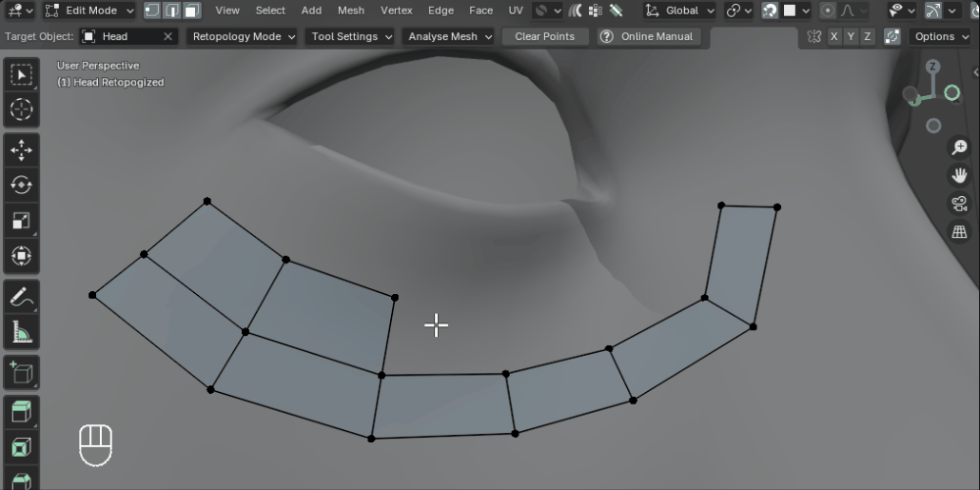
Task: Select the Select Box tool
Action: [22, 75]
